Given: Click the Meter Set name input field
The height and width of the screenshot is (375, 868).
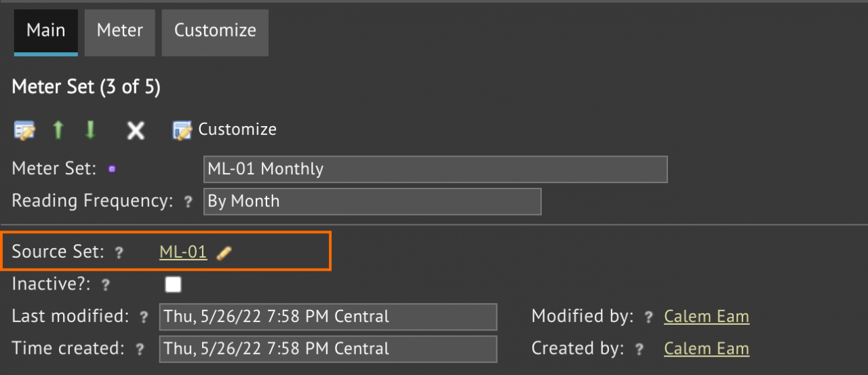Looking at the screenshot, I should click(435, 169).
